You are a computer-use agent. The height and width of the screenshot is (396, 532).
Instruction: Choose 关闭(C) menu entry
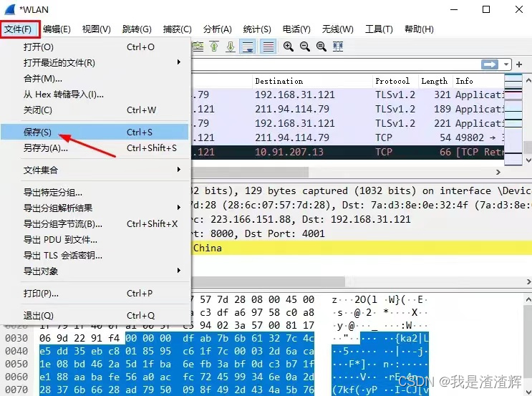[95, 110]
